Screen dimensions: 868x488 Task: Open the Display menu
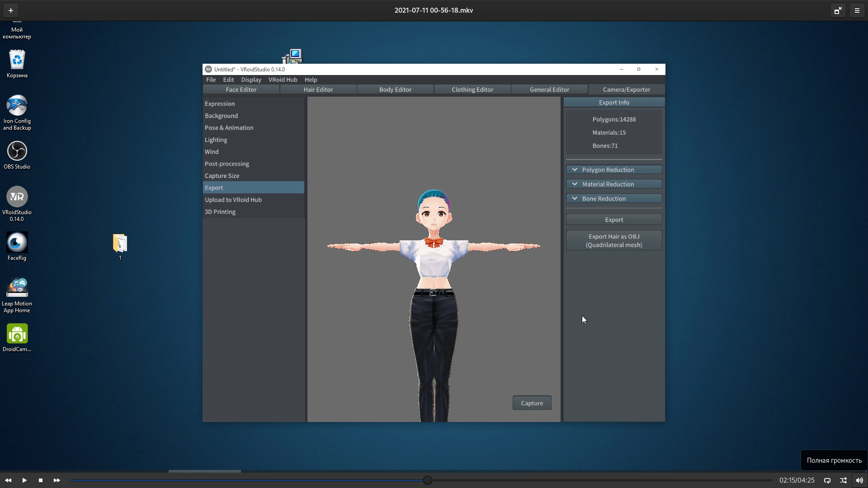tap(251, 80)
